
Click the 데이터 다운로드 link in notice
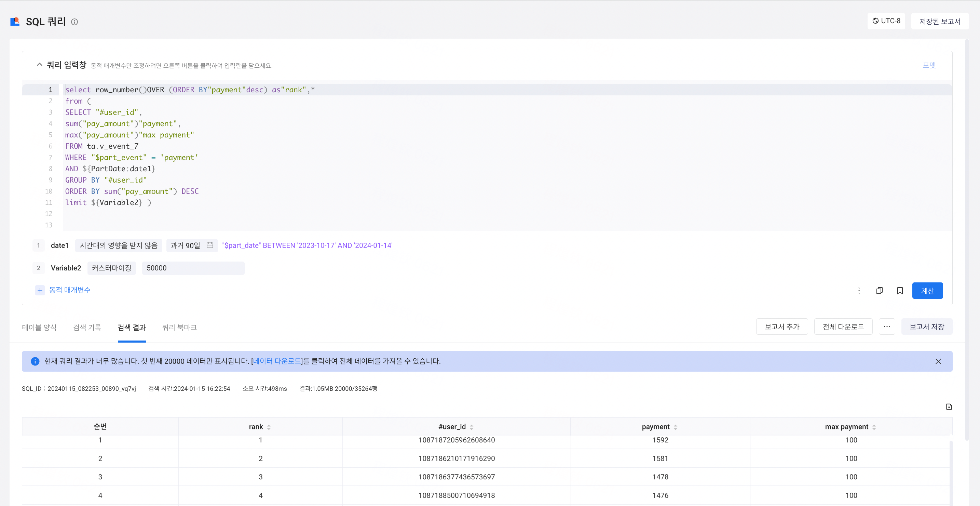(x=276, y=361)
